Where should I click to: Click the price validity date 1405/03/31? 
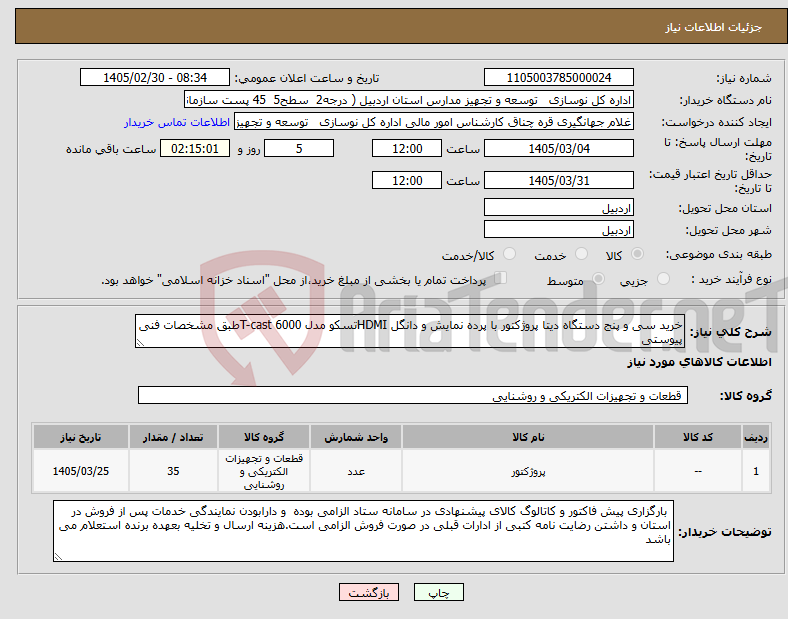(x=558, y=180)
